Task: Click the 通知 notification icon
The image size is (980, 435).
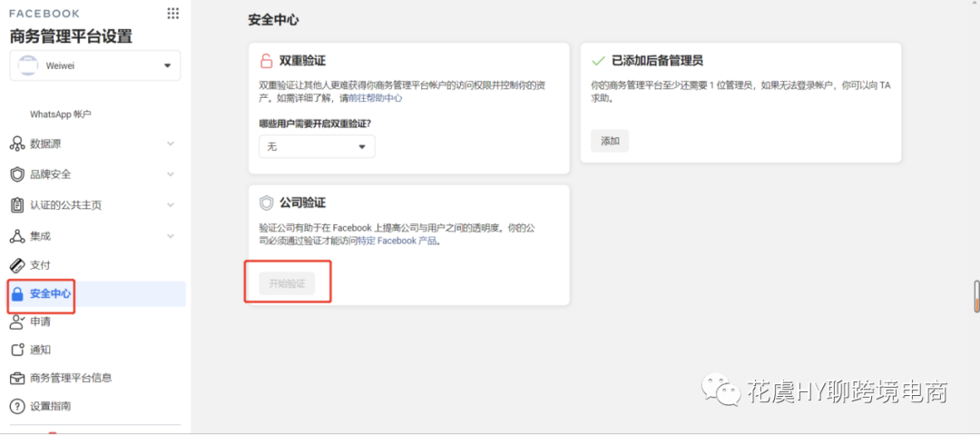Action: pyautogui.click(x=17, y=350)
